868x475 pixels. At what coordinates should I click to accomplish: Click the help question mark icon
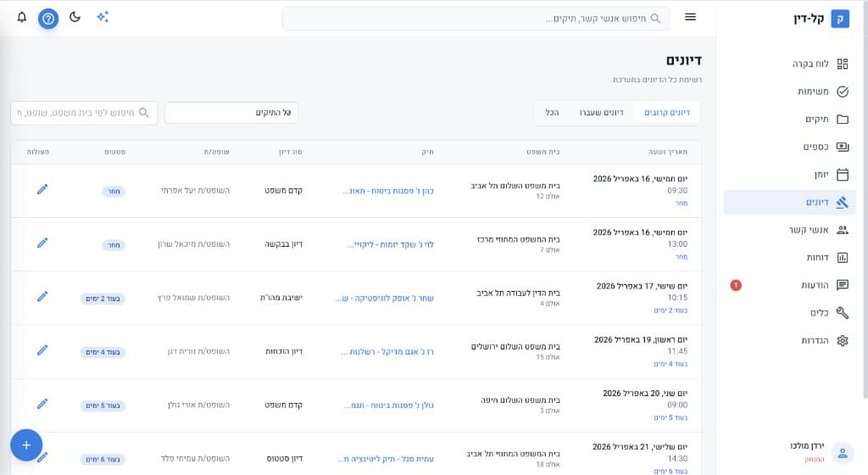tap(48, 18)
